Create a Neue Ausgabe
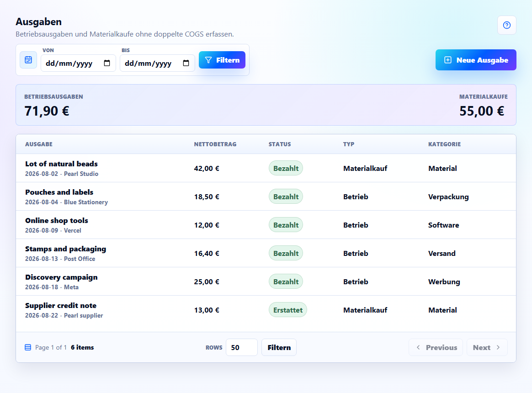This screenshot has width=532, height=393. tap(476, 60)
